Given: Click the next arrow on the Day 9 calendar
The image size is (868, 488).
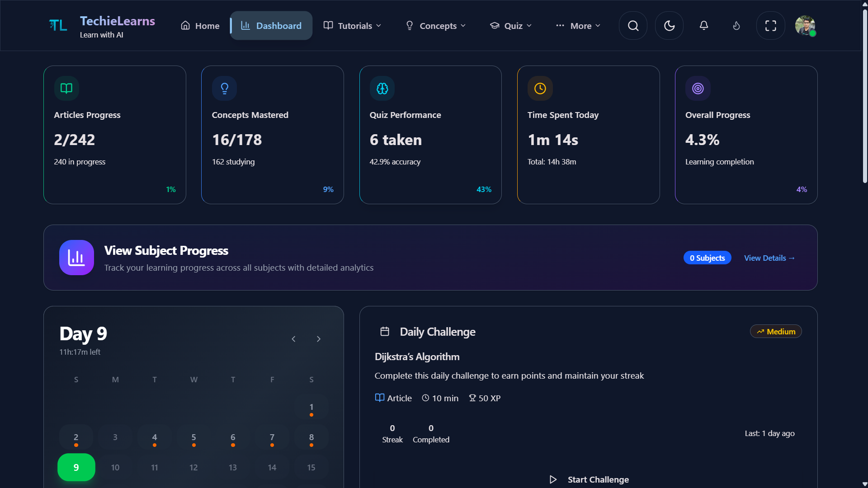Looking at the screenshot, I should (x=319, y=339).
